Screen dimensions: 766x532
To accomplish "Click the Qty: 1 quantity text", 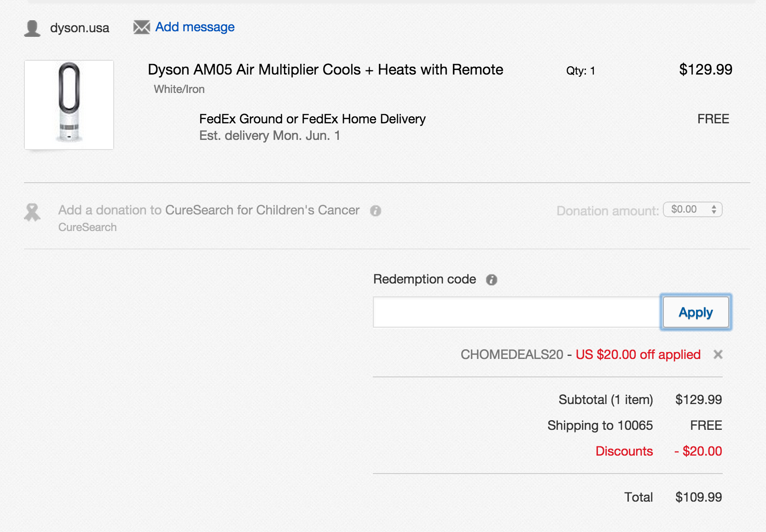I will click(580, 71).
